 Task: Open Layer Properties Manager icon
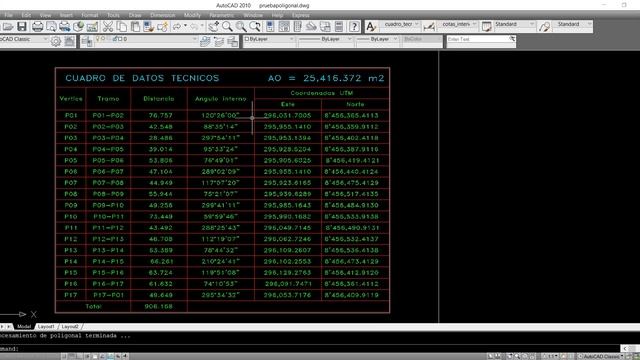point(87,41)
